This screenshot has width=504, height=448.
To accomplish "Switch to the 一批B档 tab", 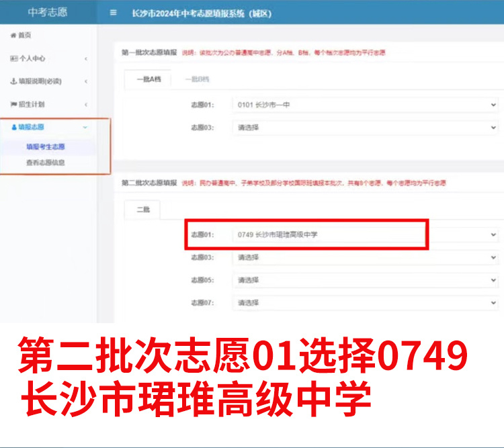I will pyautogui.click(x=197, y=79).
